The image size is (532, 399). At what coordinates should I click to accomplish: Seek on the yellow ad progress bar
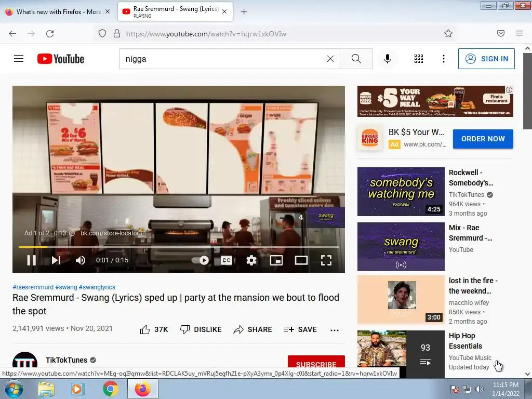click(179, 247)
